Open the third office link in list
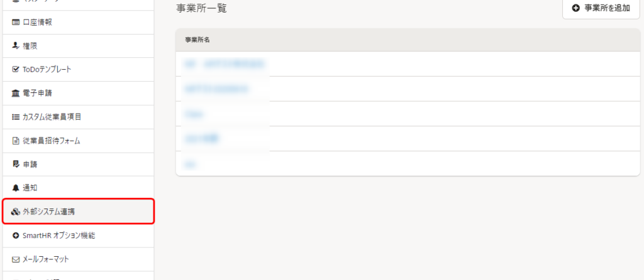Image resolution: width=644 pixels, height=280 pixels. pos(195,114)
